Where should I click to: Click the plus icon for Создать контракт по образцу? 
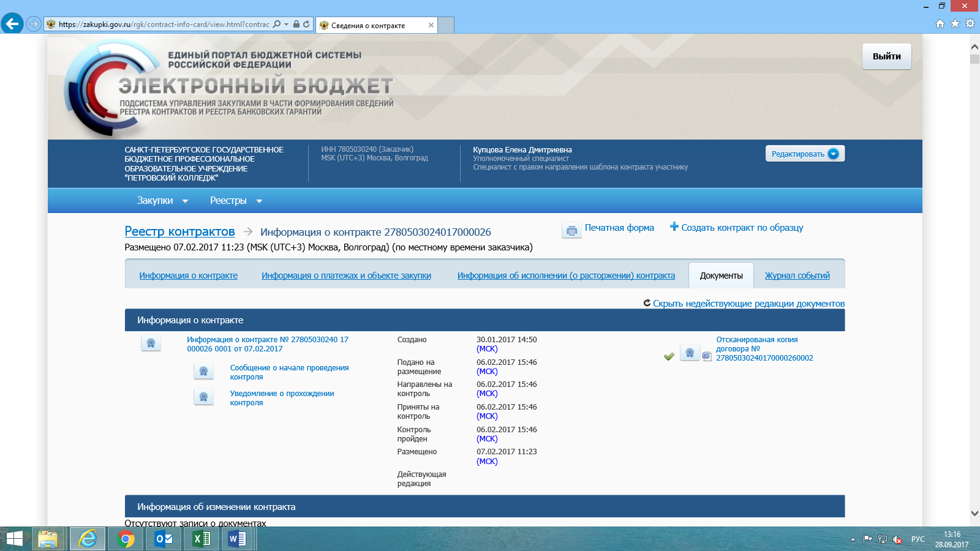(674, 227)
